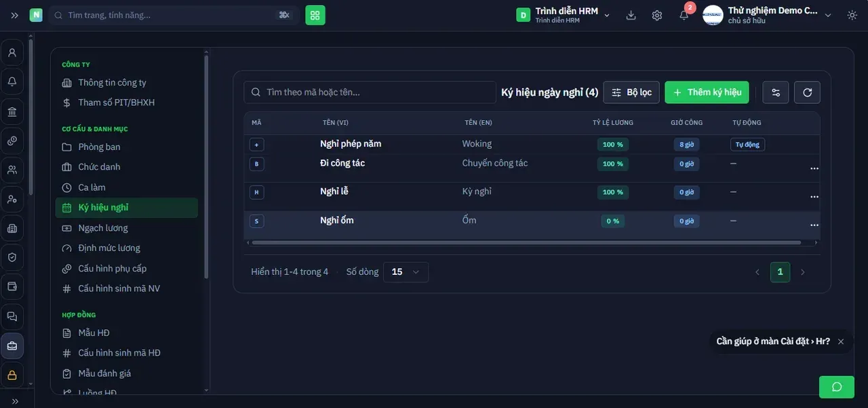Open the two-people group icon in left rail
The width and height of the screenshot is (868, 408).
[x=12, y=170]
